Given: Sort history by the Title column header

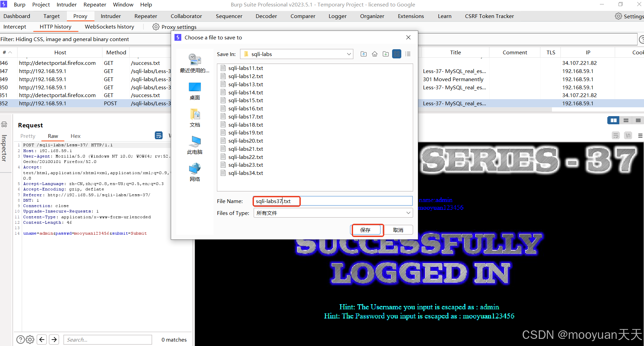Looking at the screenshot, I should click(455, 52).
